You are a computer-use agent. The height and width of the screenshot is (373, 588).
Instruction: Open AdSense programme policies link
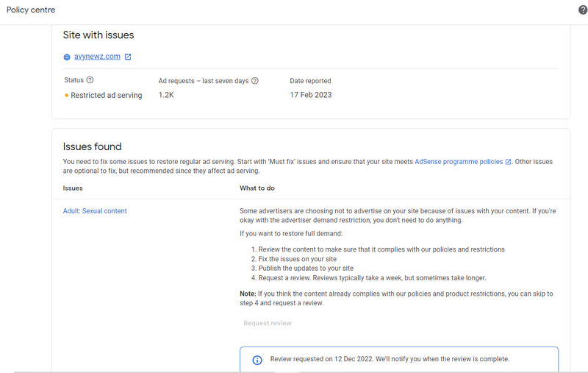(x=459, y=162)
